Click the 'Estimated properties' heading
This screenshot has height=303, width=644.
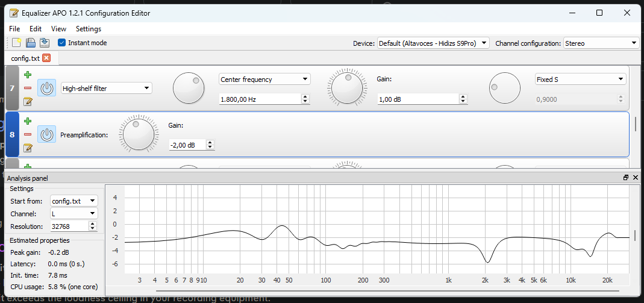(x=39, y=240)
